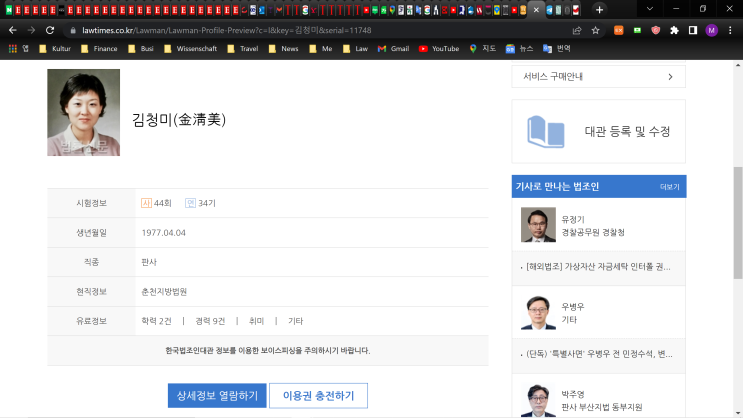Expand the Finance bookmark folder
Viewport: 743px width, 418px height.
99,48
